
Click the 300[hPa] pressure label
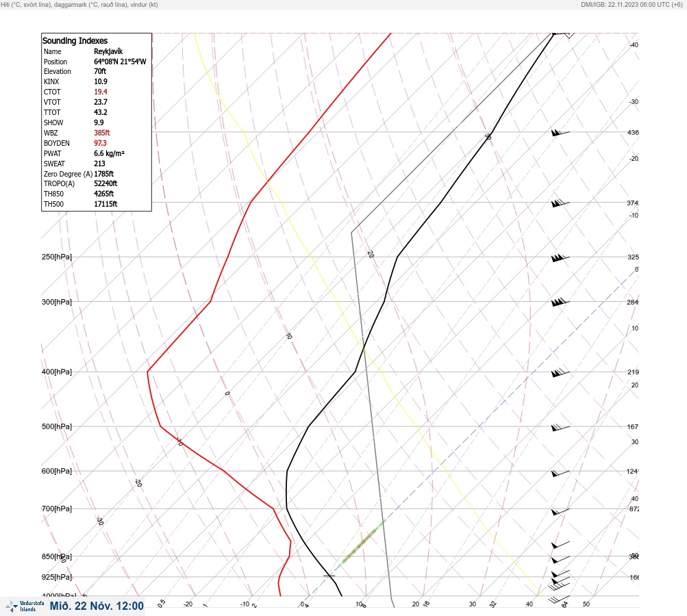pos(57,302)
